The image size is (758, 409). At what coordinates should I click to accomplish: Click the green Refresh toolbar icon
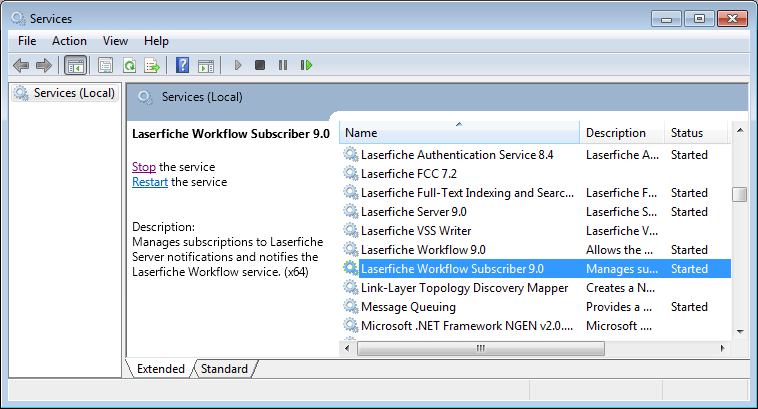pyautogui.click(x=129, y=65)
